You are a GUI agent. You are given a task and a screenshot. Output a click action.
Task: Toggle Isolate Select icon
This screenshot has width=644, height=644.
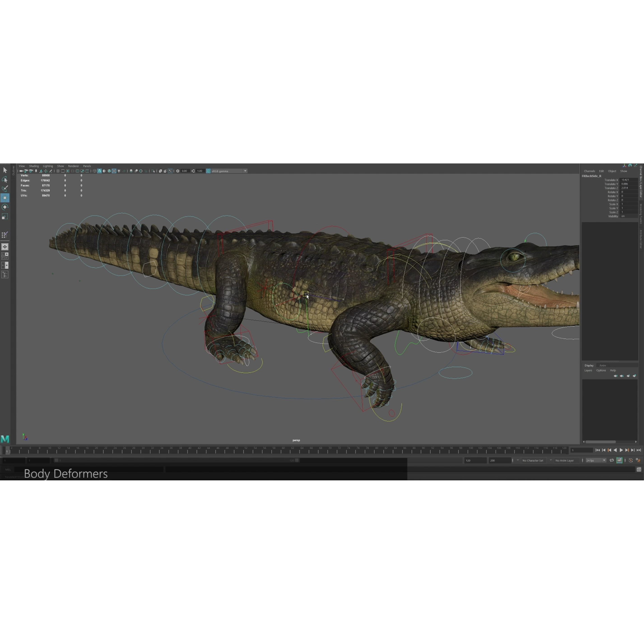coord(153,171)
